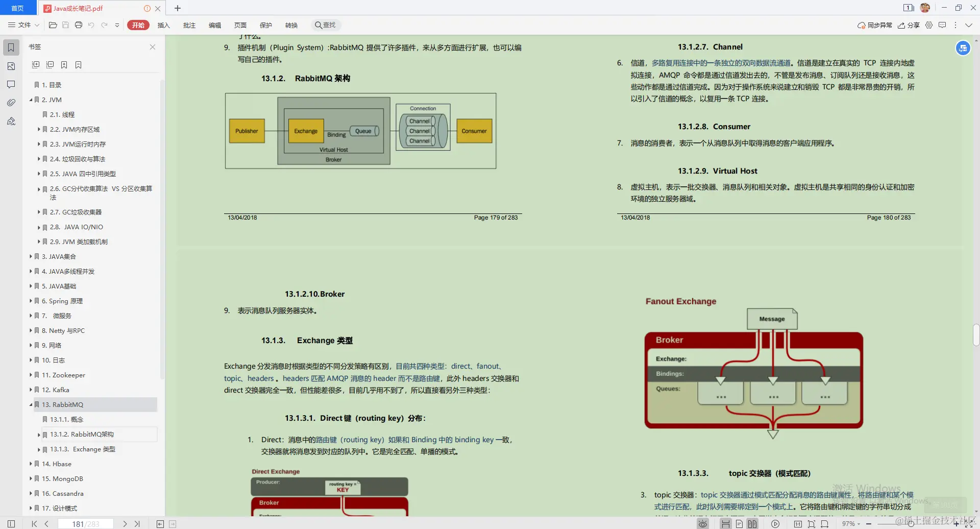Toggle two-page view mode in status bar
The width and height of the screenshot is (980, 529).
pyautogui.click(x=752, y=524)
